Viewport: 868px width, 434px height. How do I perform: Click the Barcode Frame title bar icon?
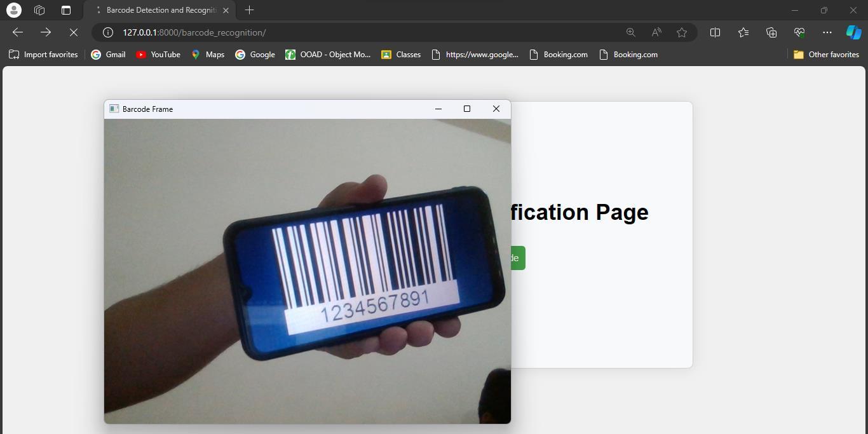pos(114,109)
